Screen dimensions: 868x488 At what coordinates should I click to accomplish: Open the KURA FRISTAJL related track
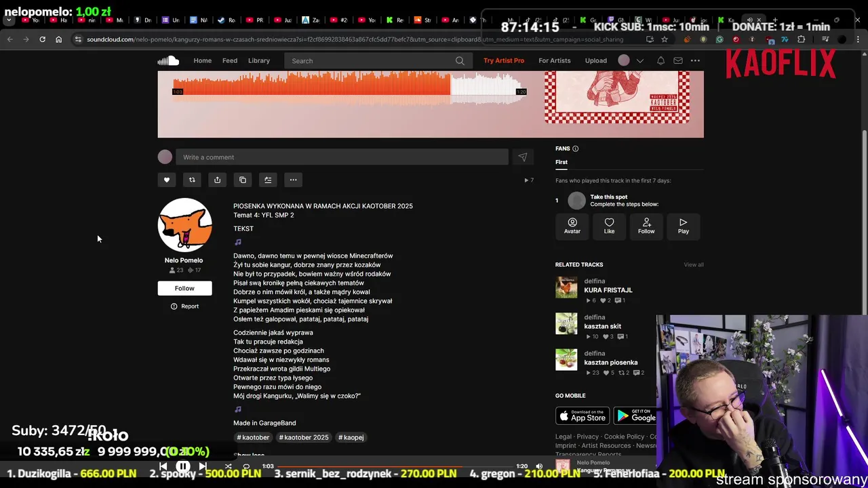[x=608, y=290]
